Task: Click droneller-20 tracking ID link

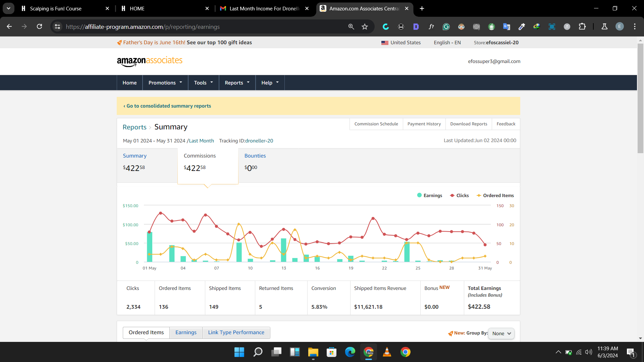Action: (x=259, y=141)
